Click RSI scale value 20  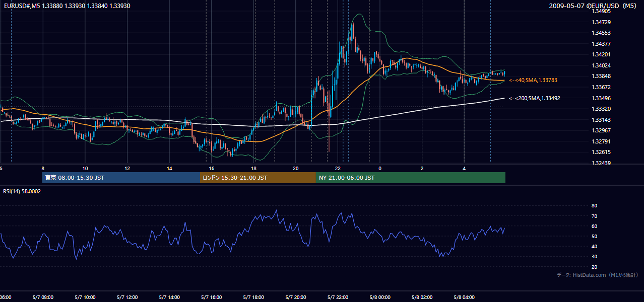594,267
